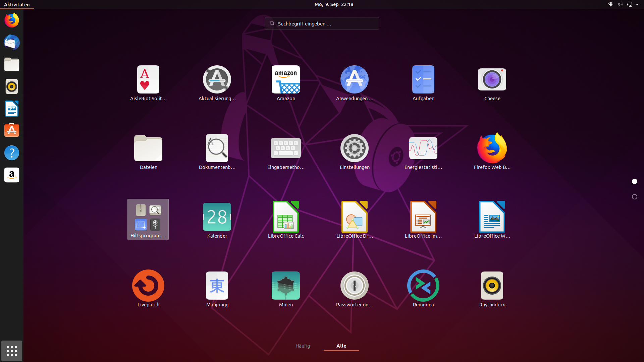This screenshot has width=644, height=362.
Task: Launch Kalender app
Action: click(217, 221)
